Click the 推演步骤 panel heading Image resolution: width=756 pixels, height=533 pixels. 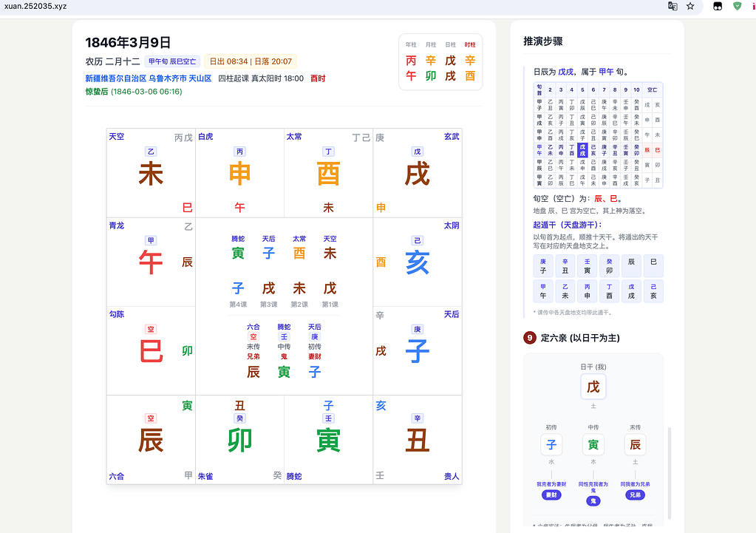click(x=543, y=41)
